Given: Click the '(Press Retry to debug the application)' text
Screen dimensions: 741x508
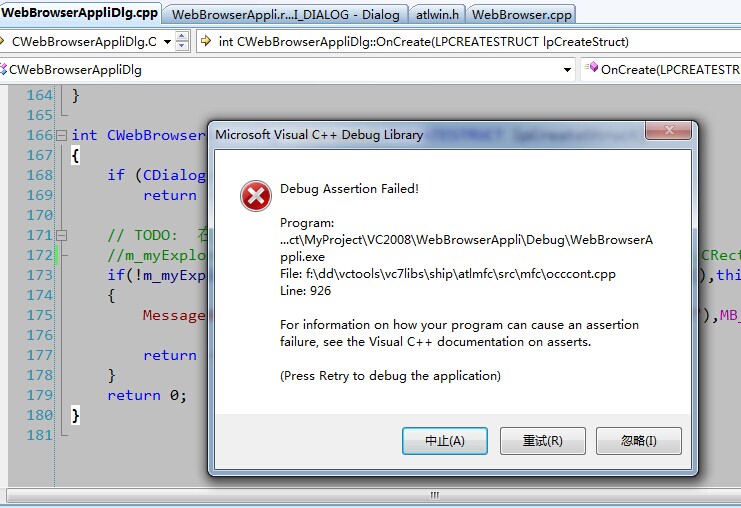Looking at the screenshot, I should pyautogui.click(x=390, y=376).
